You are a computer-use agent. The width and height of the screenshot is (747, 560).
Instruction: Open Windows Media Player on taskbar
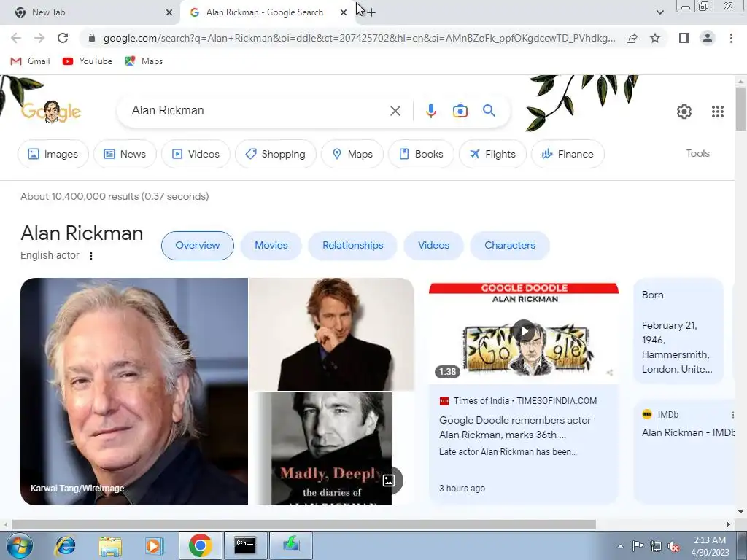154,545
